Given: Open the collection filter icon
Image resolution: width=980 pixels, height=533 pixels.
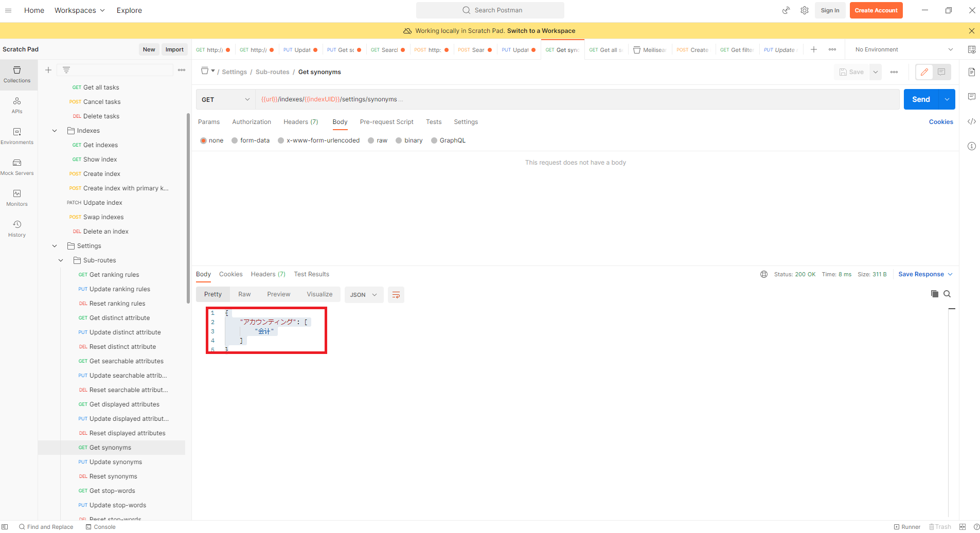Looking at the screenshot, I should (x=66, y=69).
